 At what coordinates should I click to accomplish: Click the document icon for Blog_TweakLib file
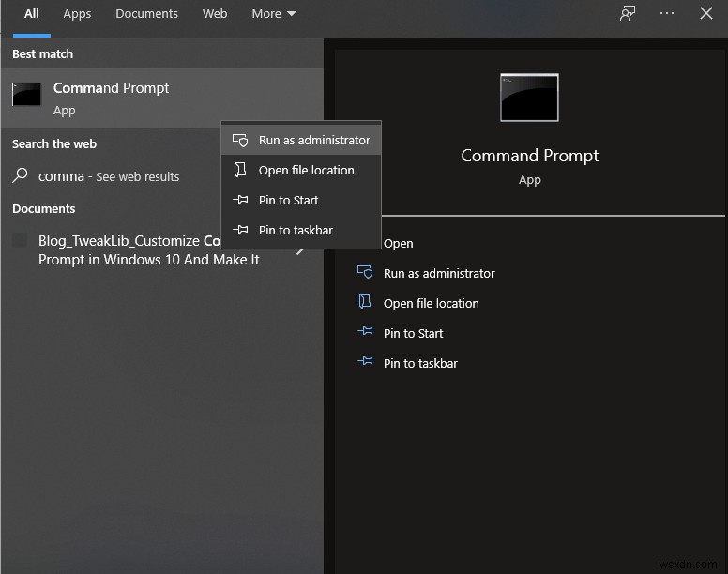20,240
